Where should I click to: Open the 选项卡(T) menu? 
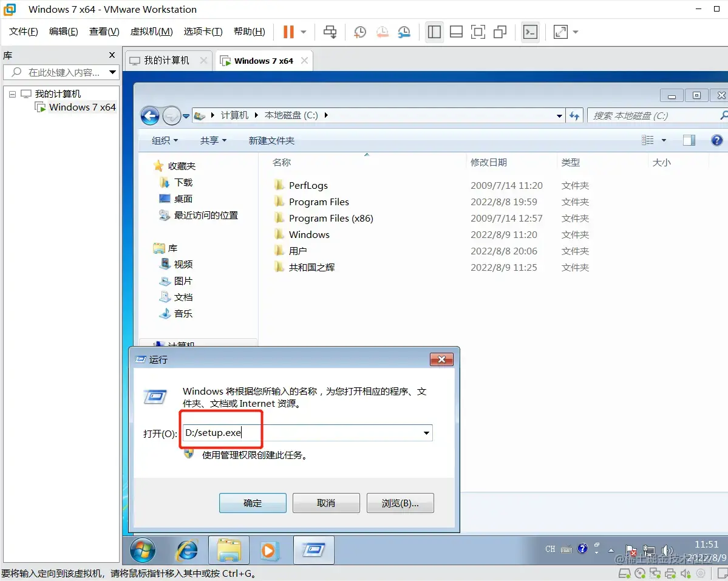coord(203,32)
